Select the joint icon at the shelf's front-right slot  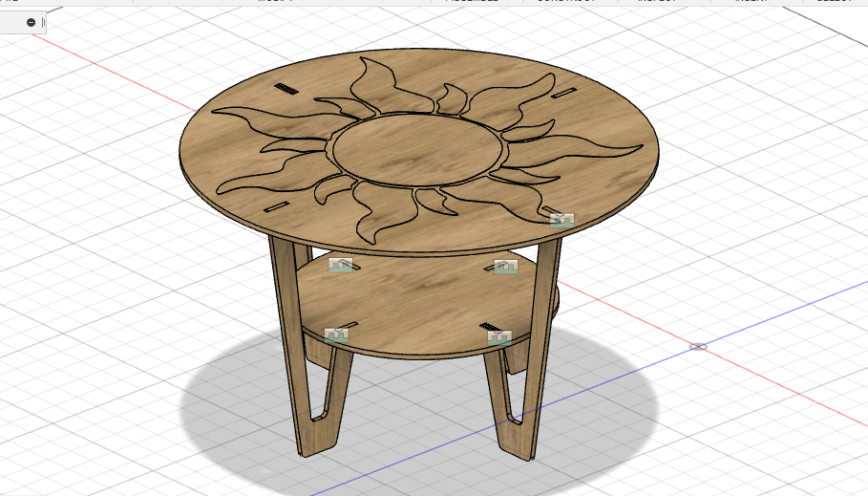(x=499, y=337)
